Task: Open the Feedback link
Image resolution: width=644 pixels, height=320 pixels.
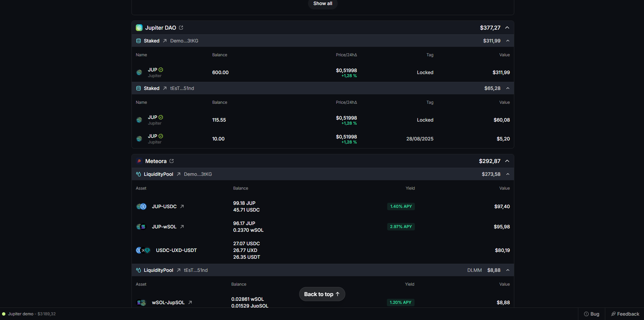Action: click(x=625, y=314)
